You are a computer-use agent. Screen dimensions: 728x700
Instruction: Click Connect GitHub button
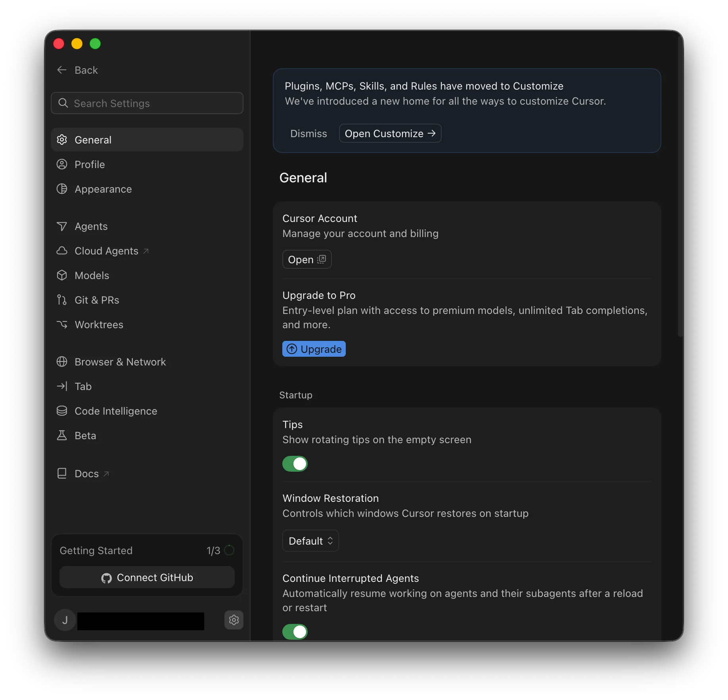(147, 578)
